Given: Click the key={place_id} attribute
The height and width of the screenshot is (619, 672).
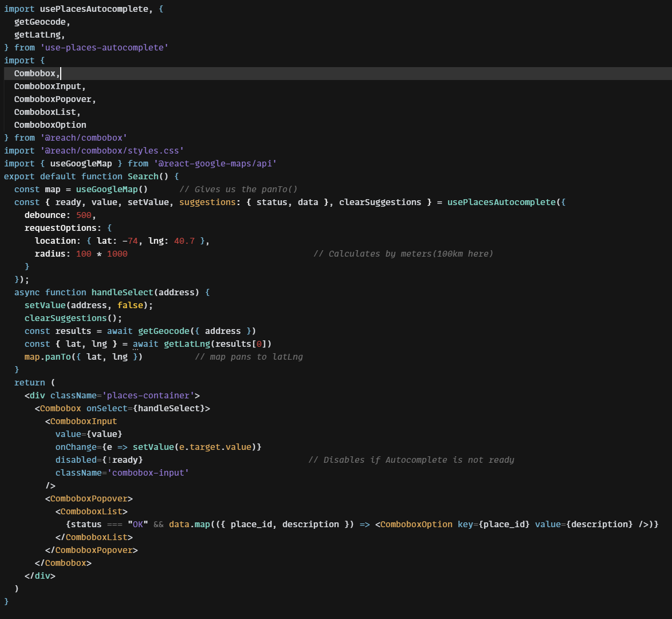Looking at the screenshot, I should click(x=494, y=525).
